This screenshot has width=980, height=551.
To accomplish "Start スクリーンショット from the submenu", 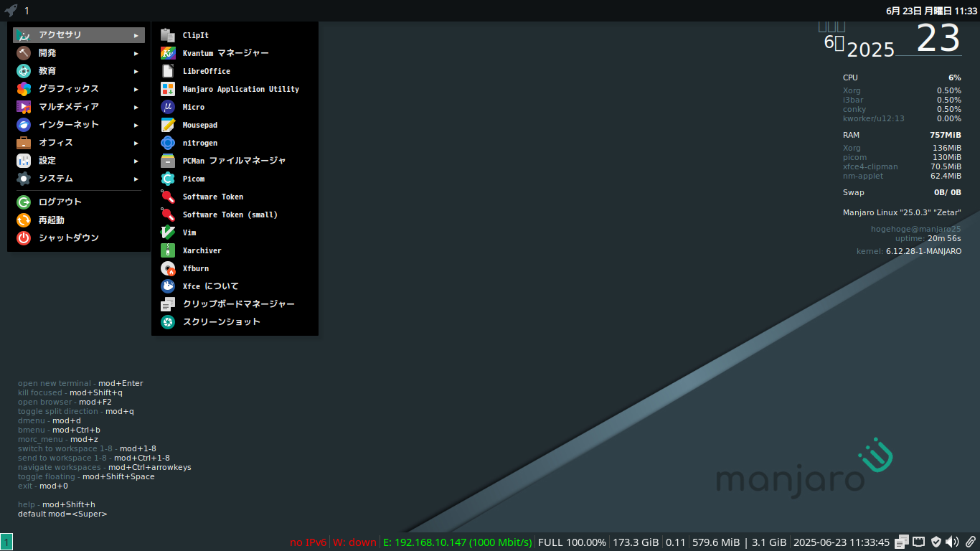I will (235, 322).
